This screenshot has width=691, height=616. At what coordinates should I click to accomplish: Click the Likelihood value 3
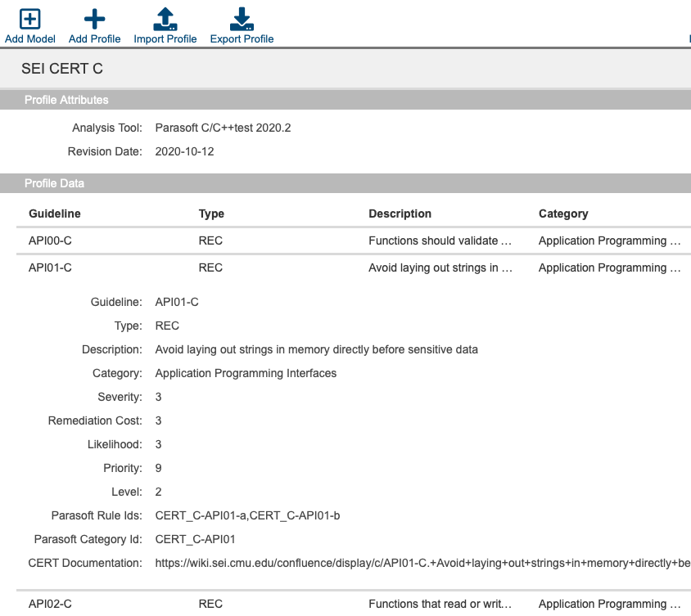(x=158, y=445)
